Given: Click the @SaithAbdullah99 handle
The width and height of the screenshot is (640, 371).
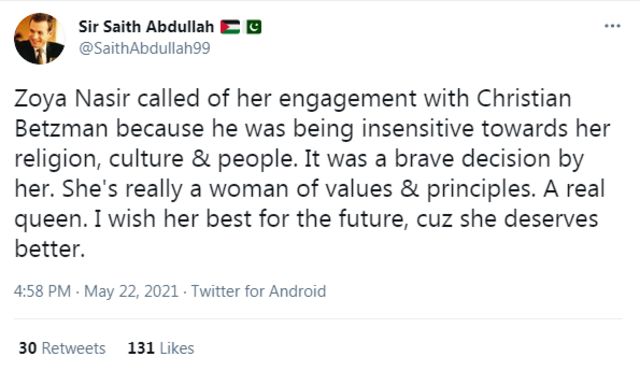Looking at the screenshot, I should (144, 48).
